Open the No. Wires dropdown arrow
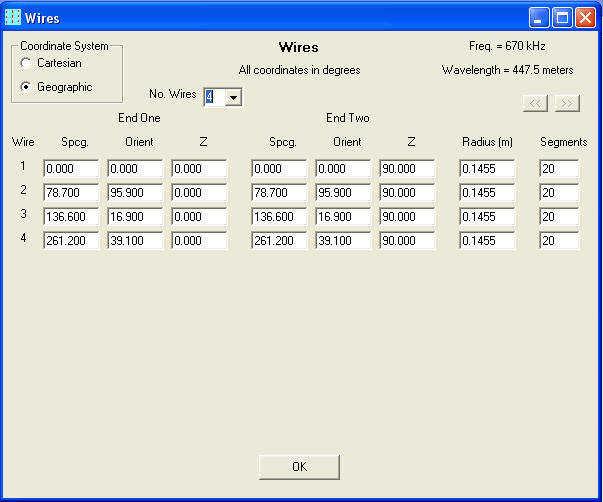Image resolution: width=603 pixels, height=502 pixels. (233, 97)
